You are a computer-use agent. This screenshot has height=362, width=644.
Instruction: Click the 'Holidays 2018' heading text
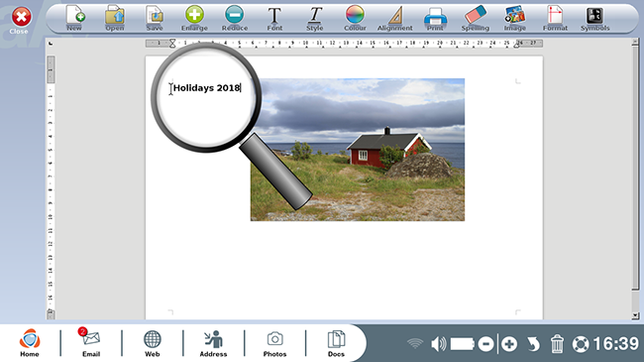tap(207, 88)
